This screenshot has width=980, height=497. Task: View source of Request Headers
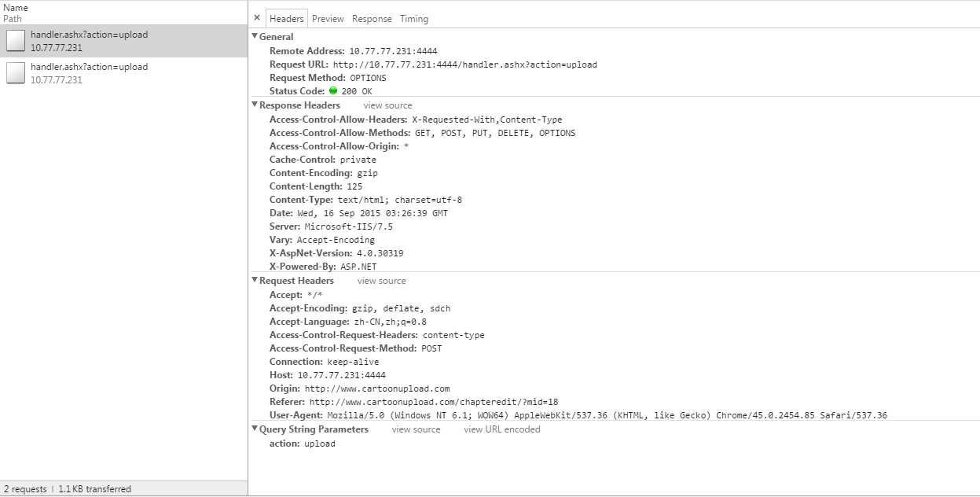(382, 281)
